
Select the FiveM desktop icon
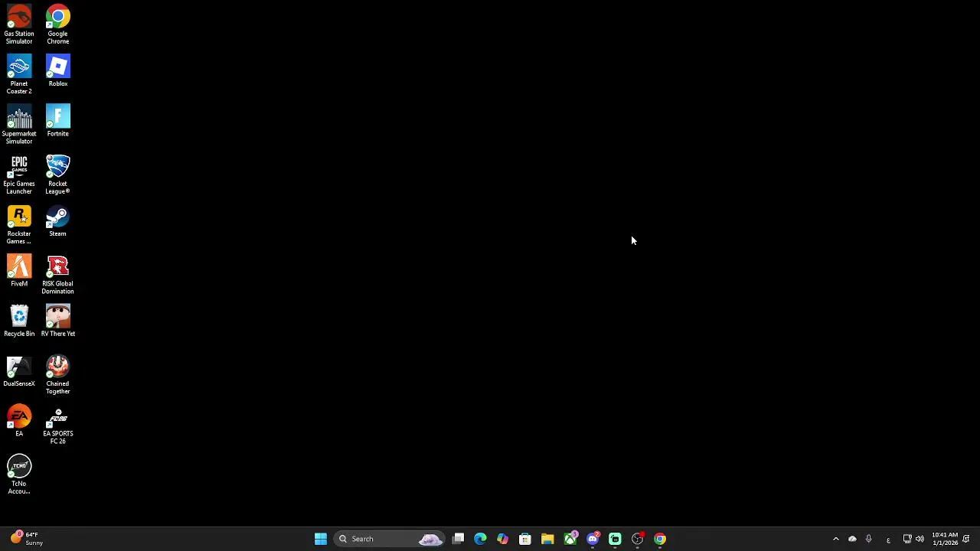coord(19,271)
